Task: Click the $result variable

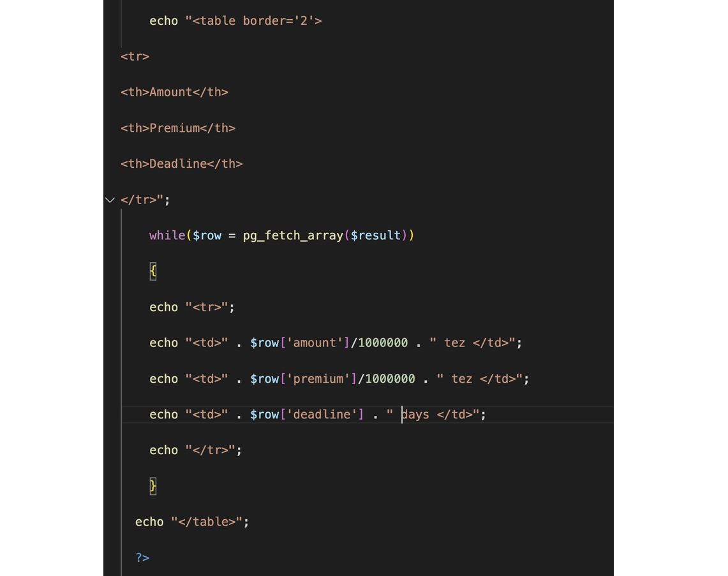Action: tap(376, 235)
